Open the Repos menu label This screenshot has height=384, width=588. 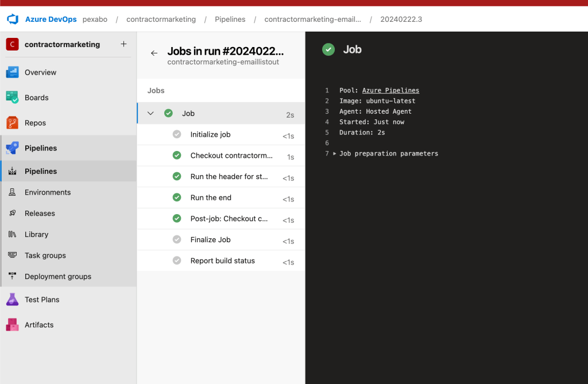tap(35, 123)
